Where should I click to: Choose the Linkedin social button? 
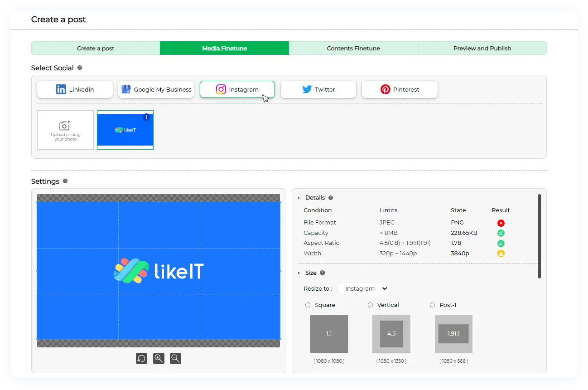point(75,90)
